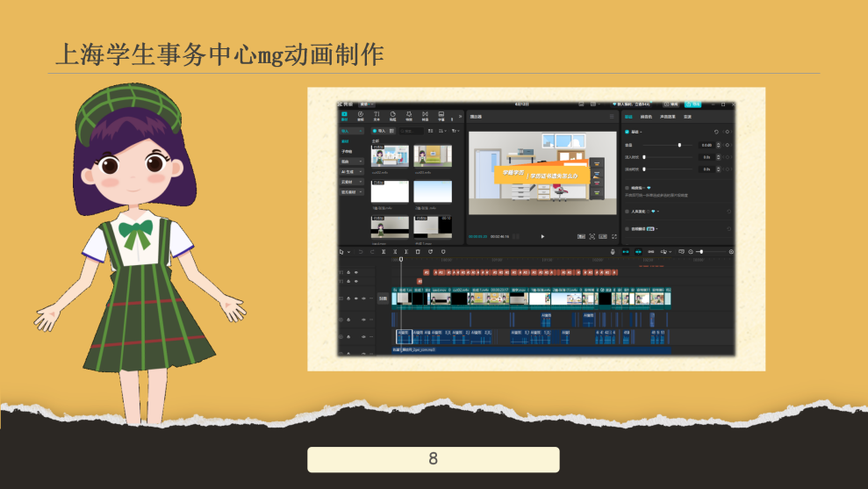Image resolution: width=868 pixels, height=489 pixels.
Task: Open the 贴纸 (Stickers) tool tab
Action: point(393,116)
